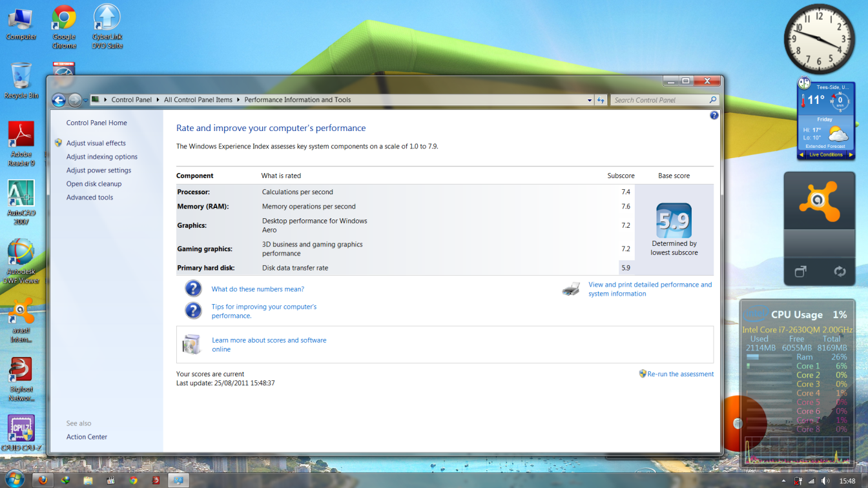Viewport: 868px width, 488px height.
Task: Click the avast gadget refresh icon
Action: [x=840, y=272]
